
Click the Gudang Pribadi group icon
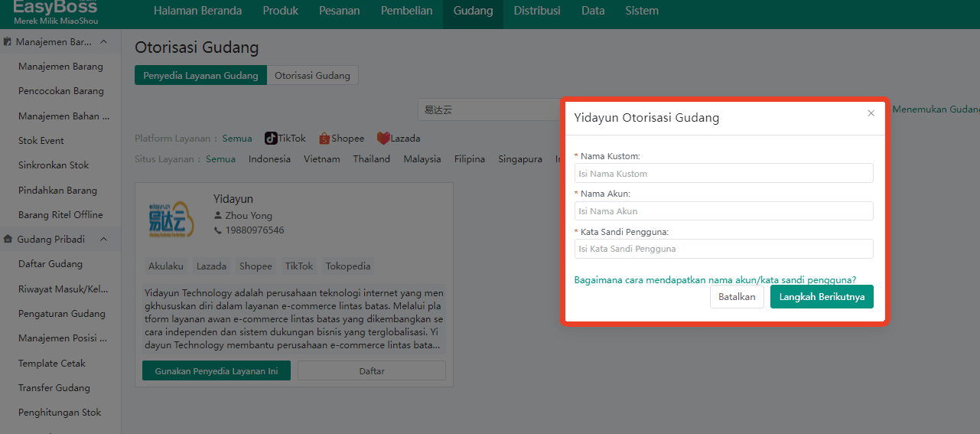tap(8, 240)
